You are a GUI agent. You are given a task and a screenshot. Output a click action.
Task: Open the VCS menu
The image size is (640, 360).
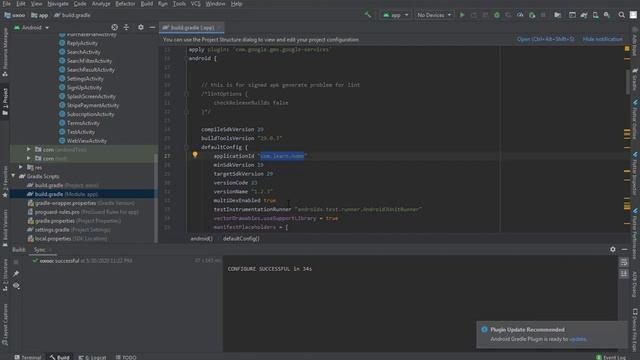pos(196,4)
